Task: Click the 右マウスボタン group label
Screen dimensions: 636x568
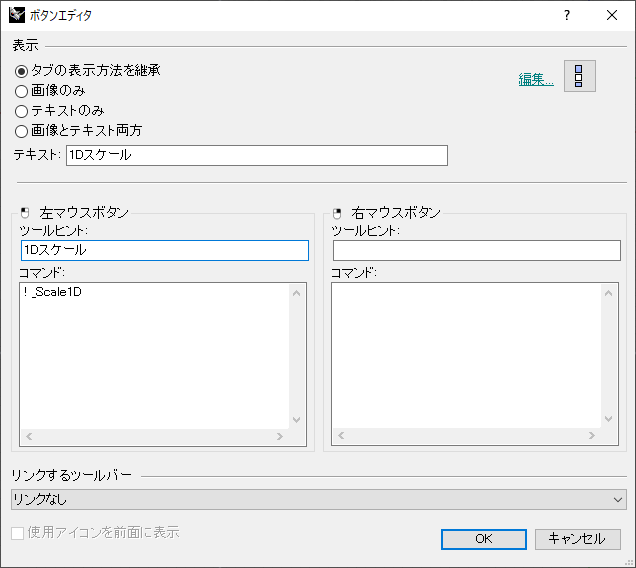Action: (396, 213)
